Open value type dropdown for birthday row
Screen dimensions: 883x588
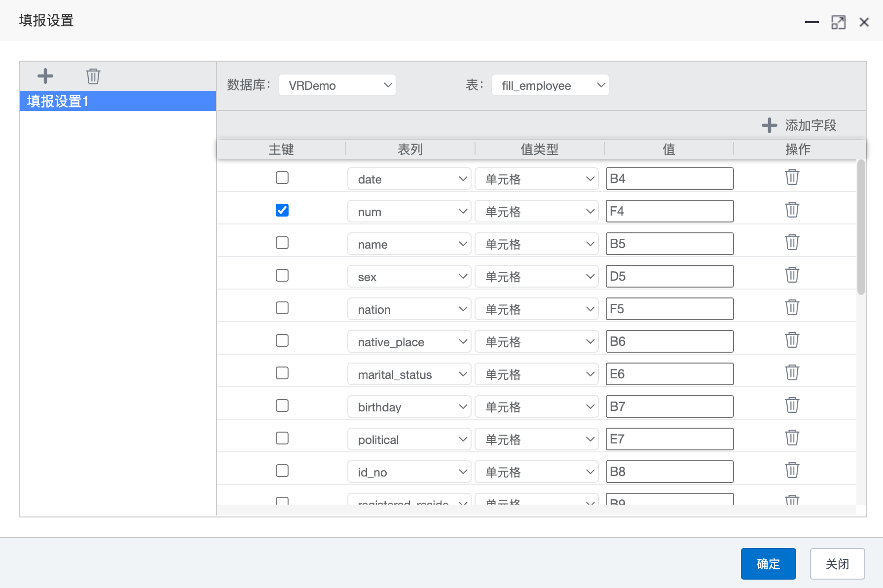pos(537,406)
